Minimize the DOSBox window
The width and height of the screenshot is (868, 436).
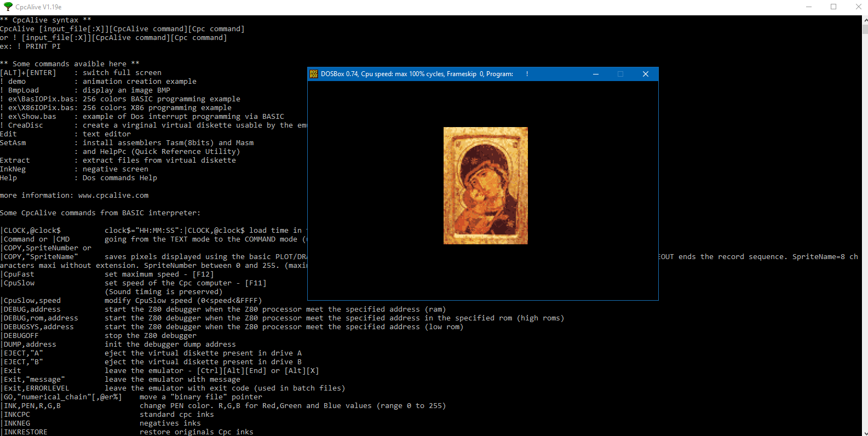click(x=595, y=74)
